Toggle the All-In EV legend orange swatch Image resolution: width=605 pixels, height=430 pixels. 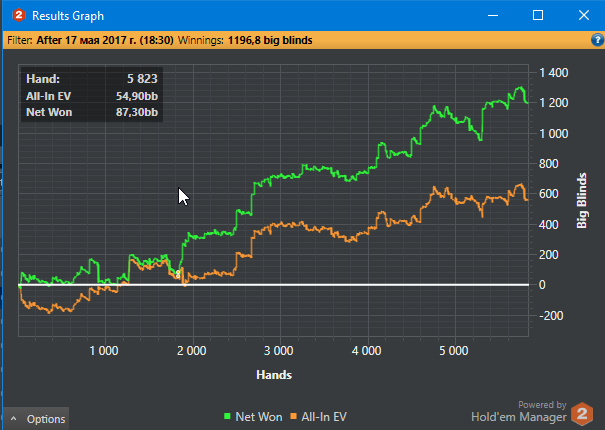(x=294, y=416)
